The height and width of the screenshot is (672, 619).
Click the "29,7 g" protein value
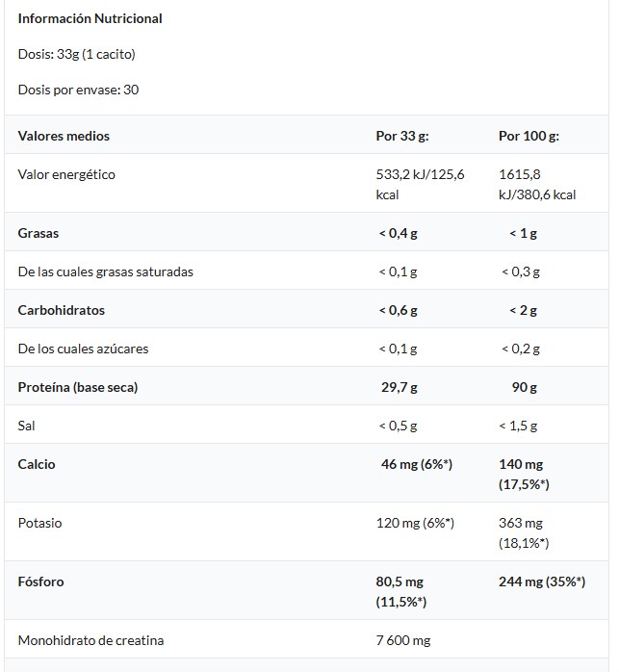point(400,387)
